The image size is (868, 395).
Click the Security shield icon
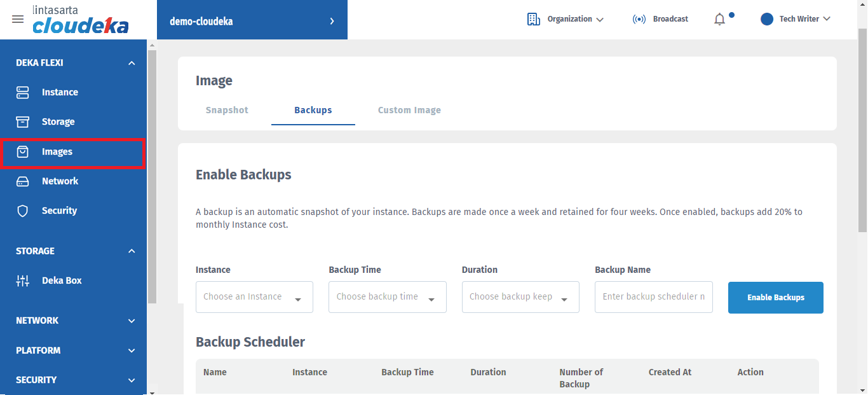click(23, 211)
